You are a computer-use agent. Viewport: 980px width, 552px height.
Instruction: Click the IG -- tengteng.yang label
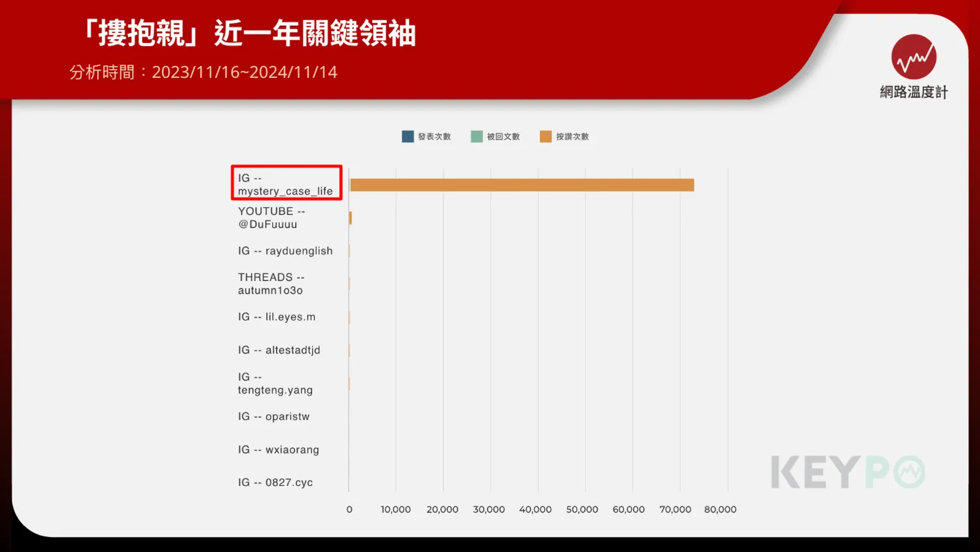pos(275,383)
